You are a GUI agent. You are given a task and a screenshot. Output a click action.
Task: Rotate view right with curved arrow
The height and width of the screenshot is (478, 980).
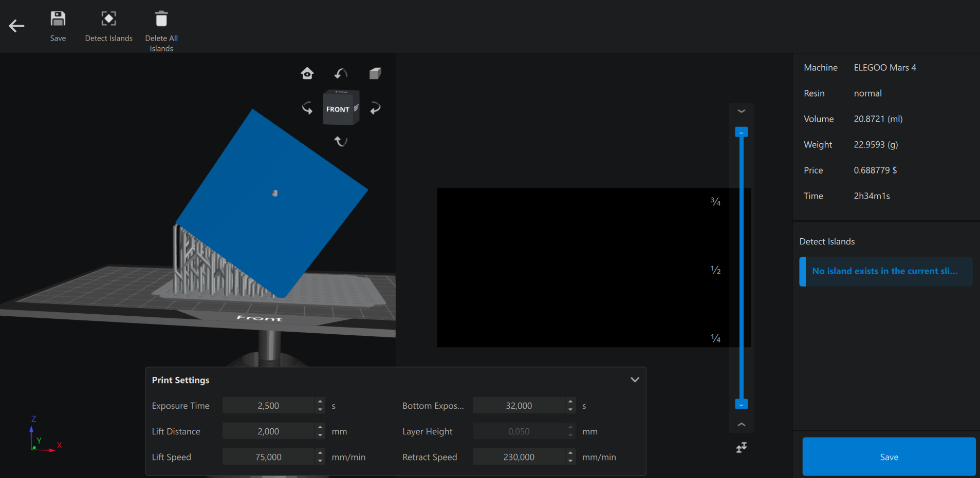(376, 108)
